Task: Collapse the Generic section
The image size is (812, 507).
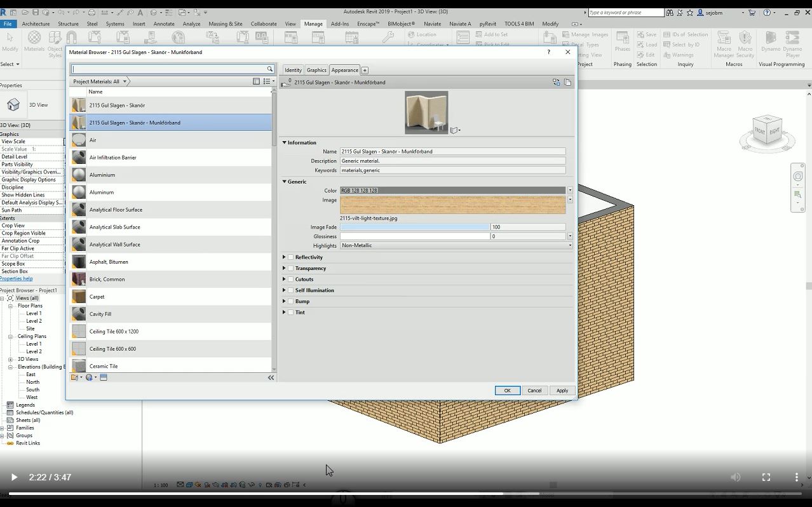Action: 284,182
